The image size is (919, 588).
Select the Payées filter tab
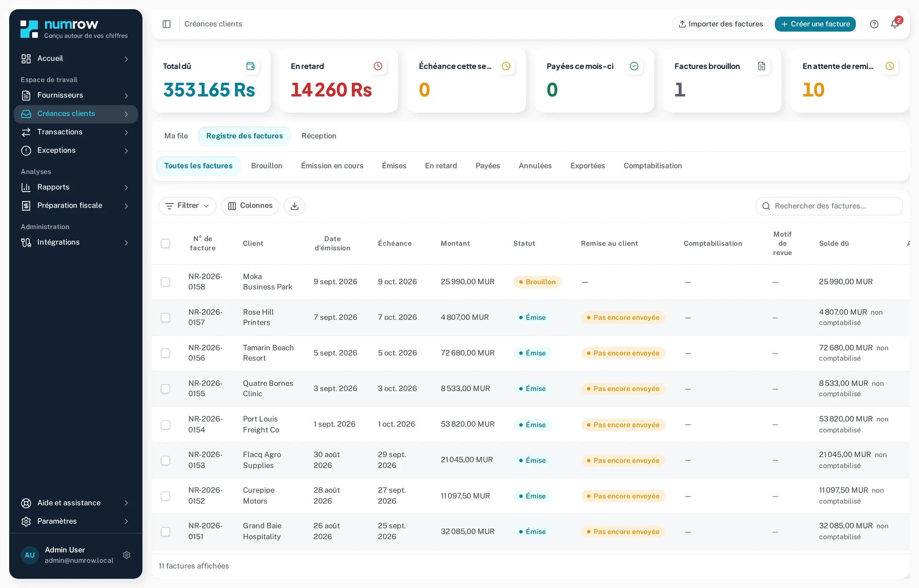[487, 166]
